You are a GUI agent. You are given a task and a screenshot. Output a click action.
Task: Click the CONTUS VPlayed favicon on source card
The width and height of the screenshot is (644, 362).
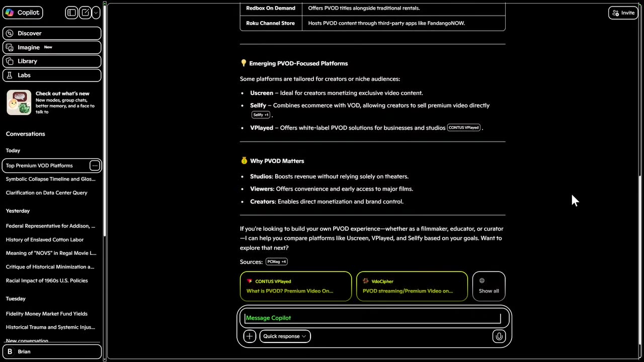pyautogui.click(x=250, y=281)
